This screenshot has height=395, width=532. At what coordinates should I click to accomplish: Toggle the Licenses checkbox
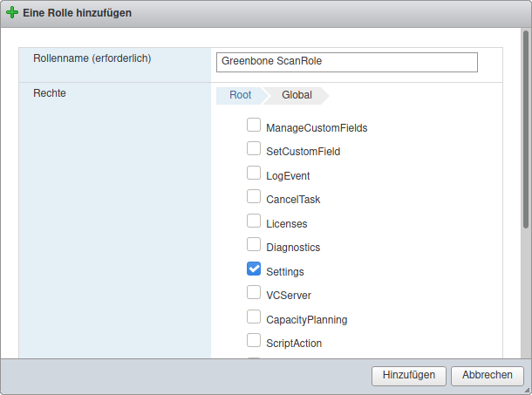click(254, 221)
